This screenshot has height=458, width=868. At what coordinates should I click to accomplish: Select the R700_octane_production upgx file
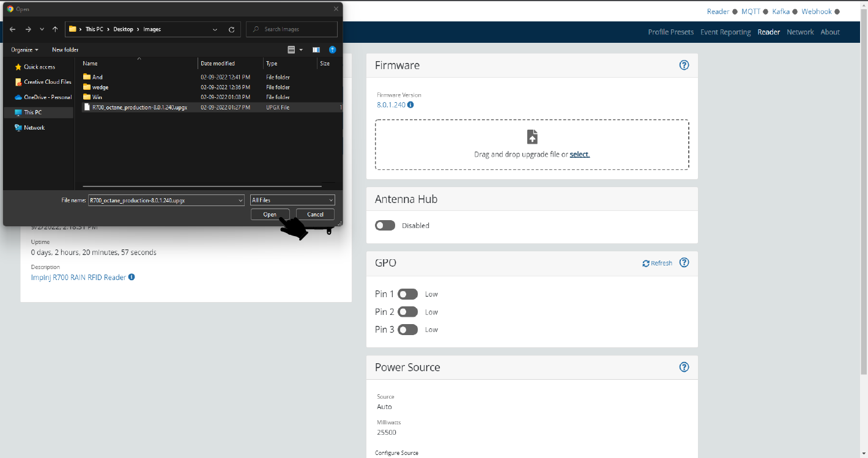(x=139, y=108)
